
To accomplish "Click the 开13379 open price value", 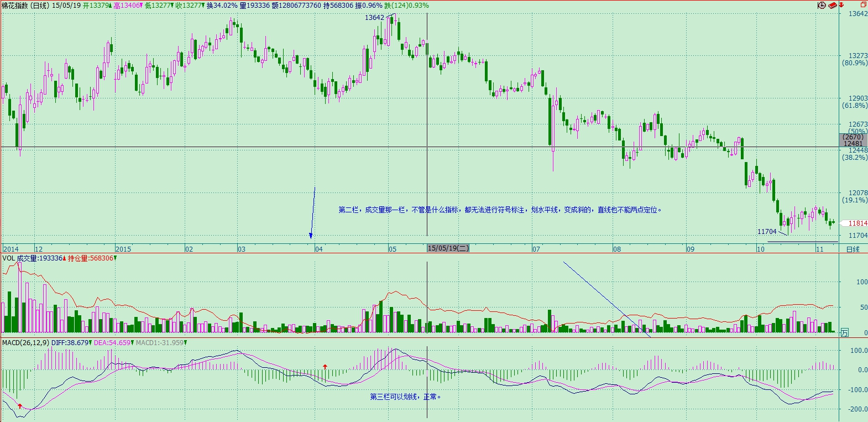I will [97, 5].
